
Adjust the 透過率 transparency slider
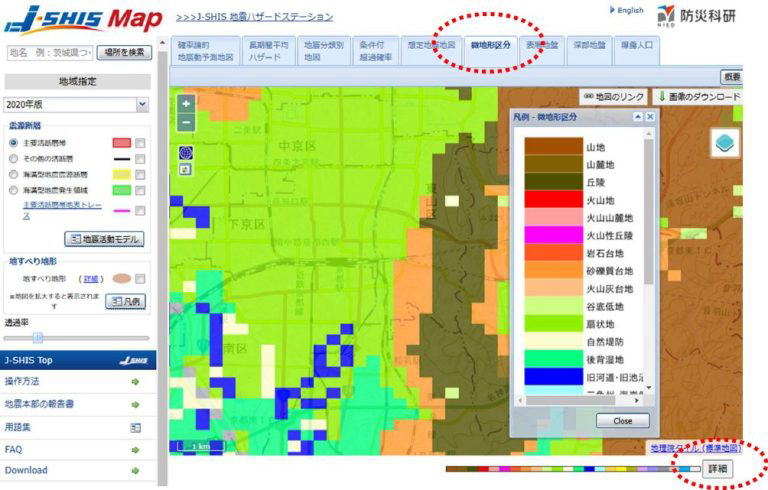38,338
